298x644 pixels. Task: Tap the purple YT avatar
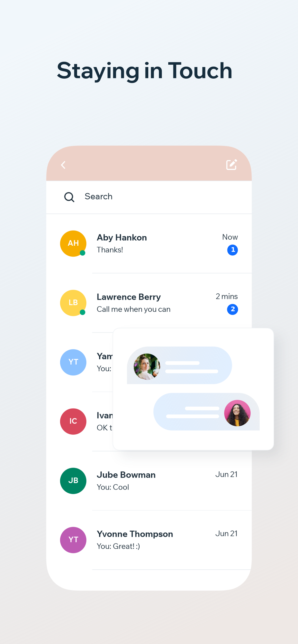pyautogui.click(x=73, y=540)
